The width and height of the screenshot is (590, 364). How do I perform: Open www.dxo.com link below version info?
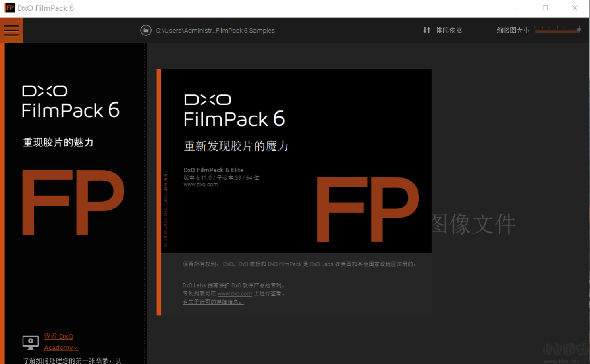[x=200, y=184]
